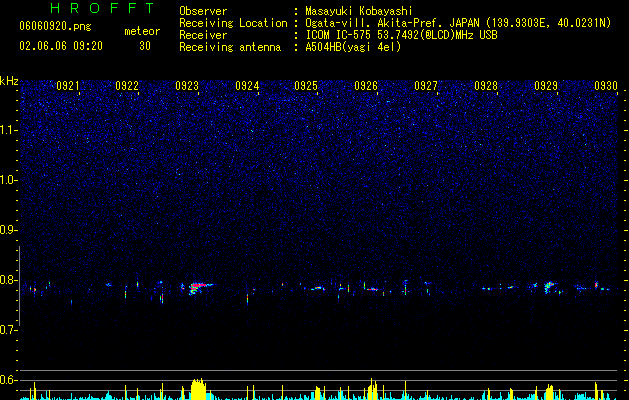The image size is (629, 400).
Task: Click the 0.7 kHz axis label
Action: pos(8,330)
